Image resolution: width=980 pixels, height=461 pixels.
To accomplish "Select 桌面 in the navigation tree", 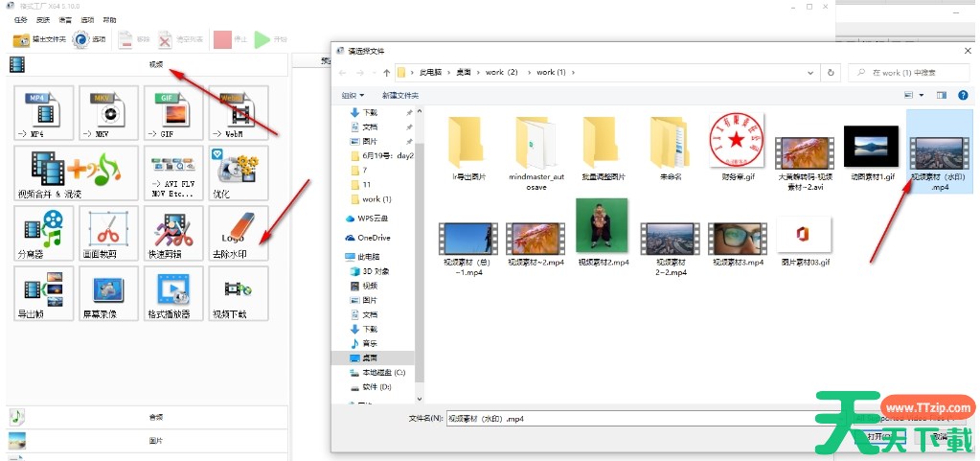I will (369, 357).
